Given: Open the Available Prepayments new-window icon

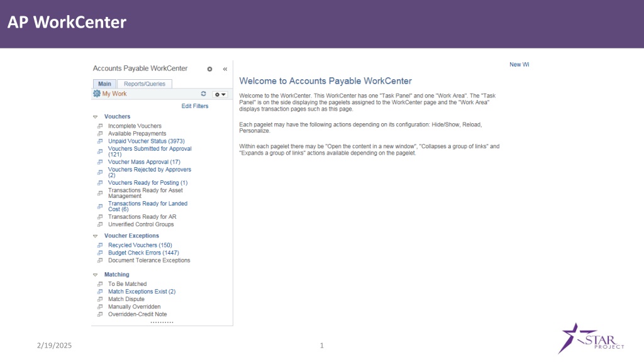Looking at the screenshot, I should 100,133.
